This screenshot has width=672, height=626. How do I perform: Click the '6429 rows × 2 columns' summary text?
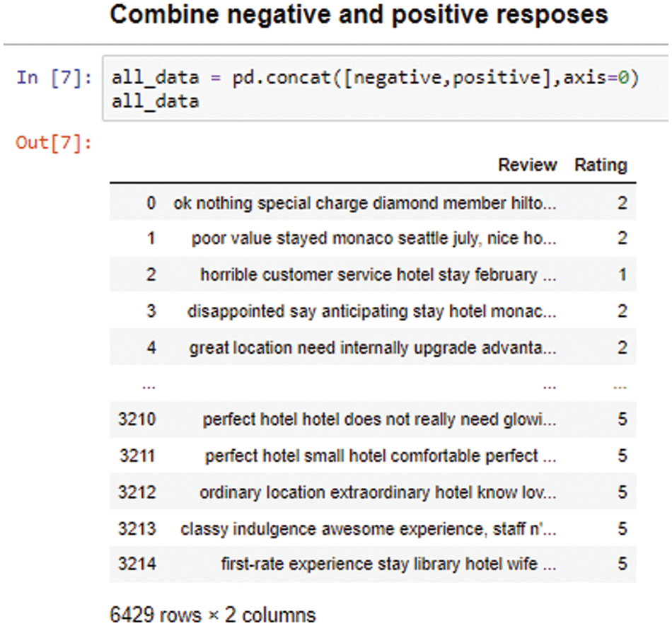[x=213, y=614]
